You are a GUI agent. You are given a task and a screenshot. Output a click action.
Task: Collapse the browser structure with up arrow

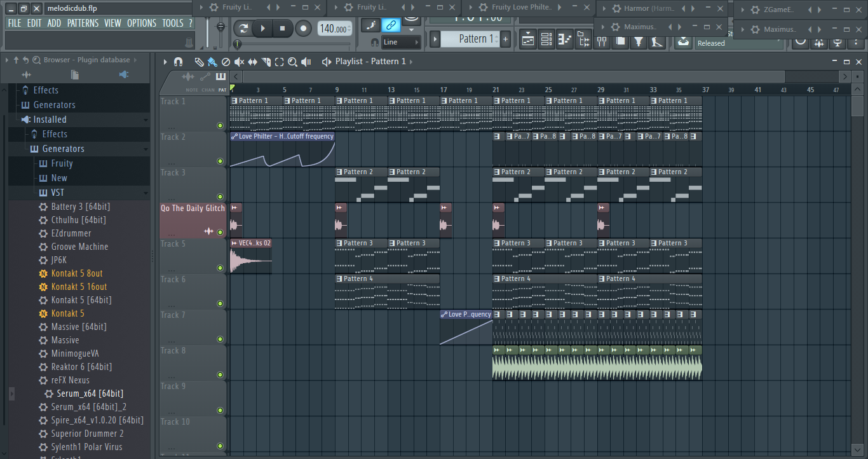(x=16, y=60)
